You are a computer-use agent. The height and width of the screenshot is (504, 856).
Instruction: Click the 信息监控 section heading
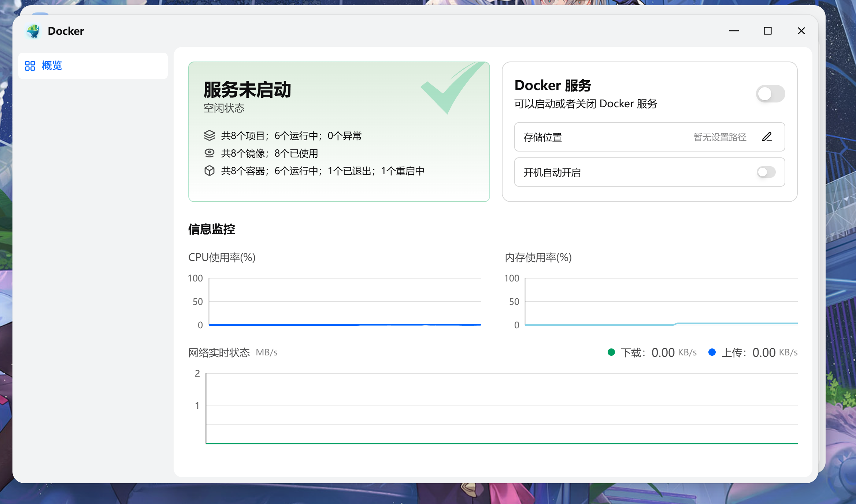pyautogui.click(x=212, y=229)
